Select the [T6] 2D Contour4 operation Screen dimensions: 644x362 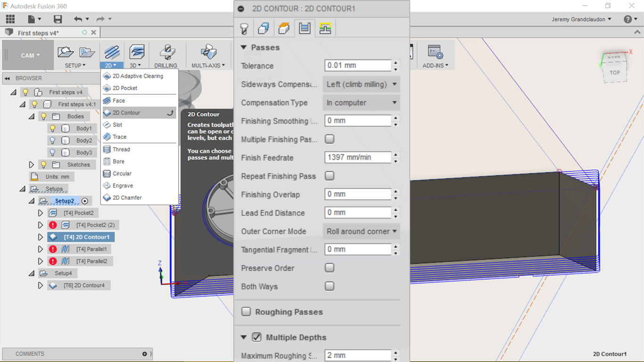click(79, 285)
